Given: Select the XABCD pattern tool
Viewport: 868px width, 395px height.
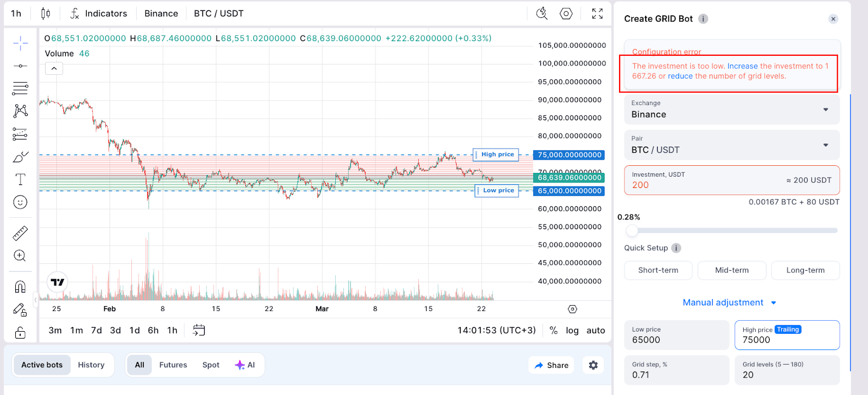Looking at the screenshot, I should (20, 111).
